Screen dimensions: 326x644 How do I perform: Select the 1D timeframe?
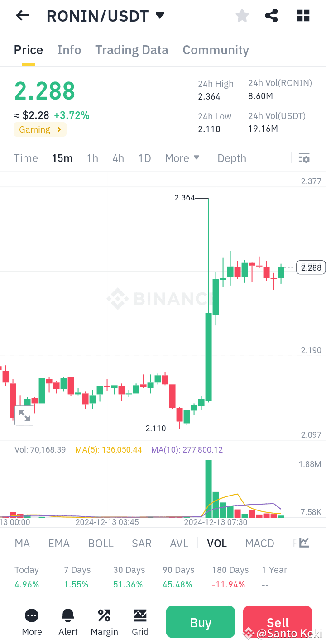click(144, 158)
